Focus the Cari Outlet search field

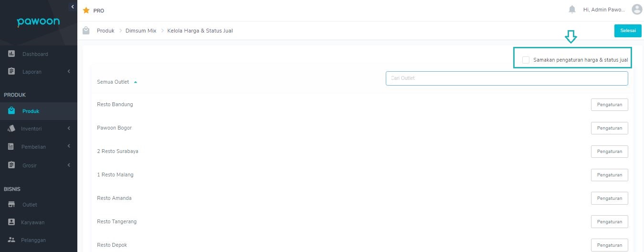[x=507, y=78]
